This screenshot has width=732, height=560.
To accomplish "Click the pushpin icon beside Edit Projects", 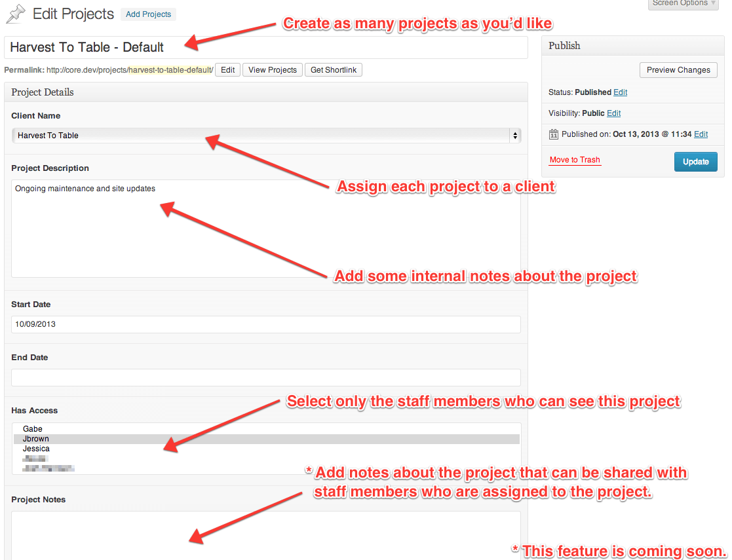I will pos(15,14).
